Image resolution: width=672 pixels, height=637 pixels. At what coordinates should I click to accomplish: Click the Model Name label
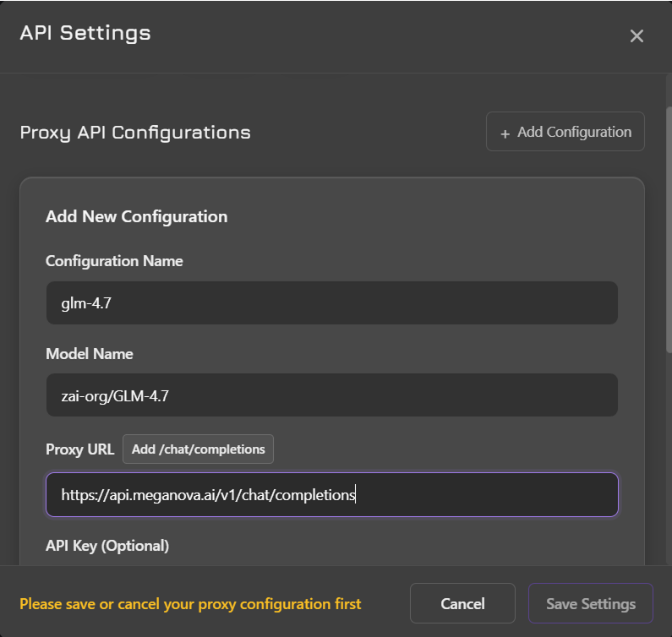[90, 353]
